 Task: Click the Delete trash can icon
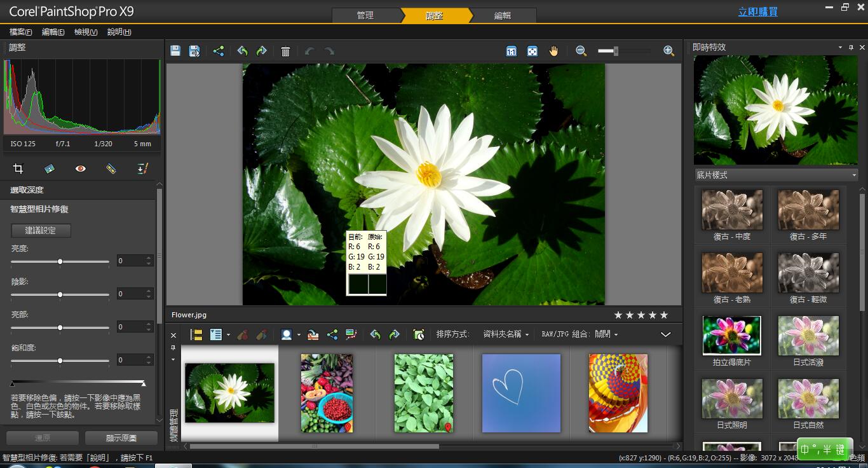pyautogui.click(x=285, y=51)
